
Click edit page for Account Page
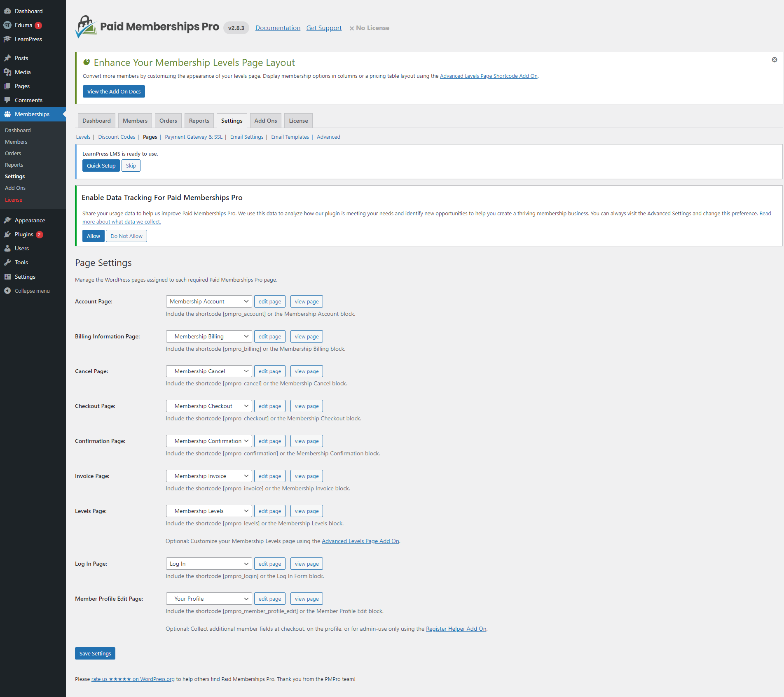coord(270,301)
